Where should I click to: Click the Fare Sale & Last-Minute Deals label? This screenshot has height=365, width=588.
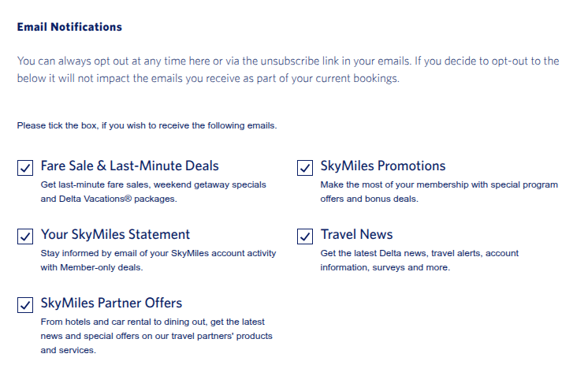point(130,166)
